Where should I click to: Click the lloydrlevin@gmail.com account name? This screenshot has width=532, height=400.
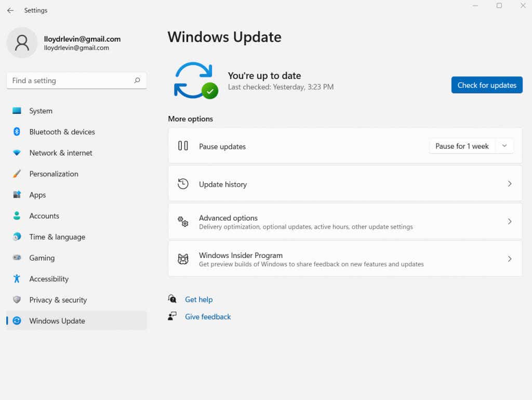tap(82, 39)
